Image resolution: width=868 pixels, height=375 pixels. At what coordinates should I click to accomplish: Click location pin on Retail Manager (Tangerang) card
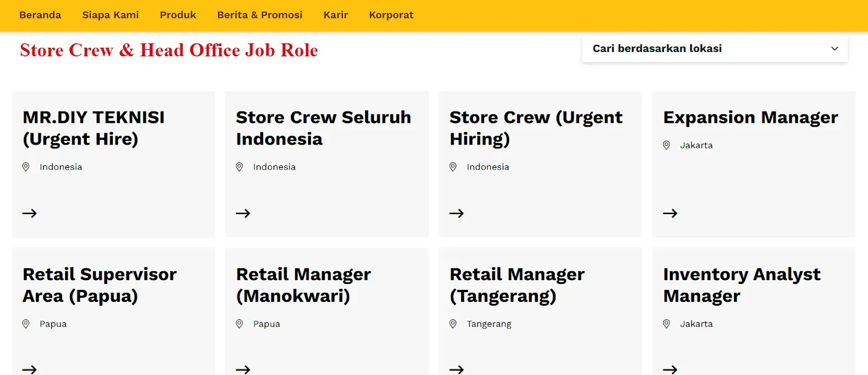453,324
